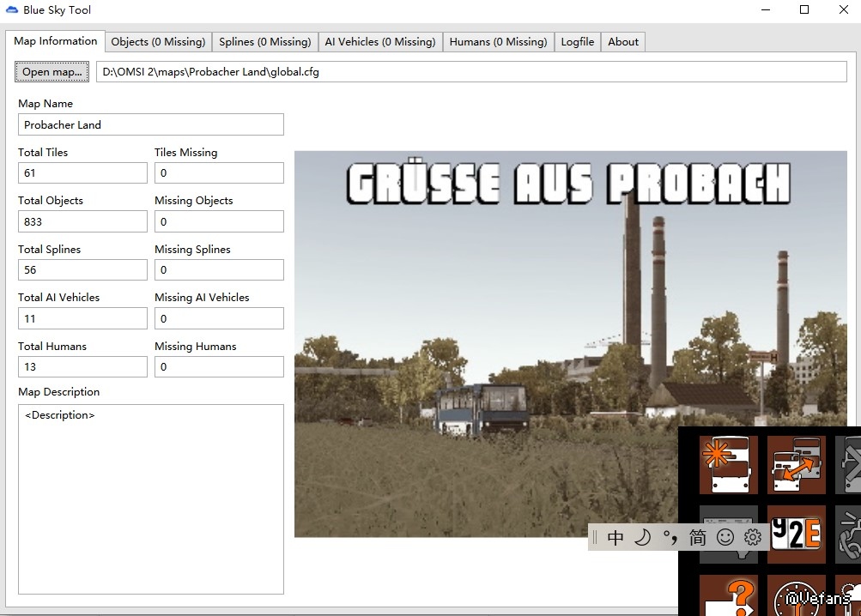Go to the Humans (0 Missing) tab
The image size is (861, 616).
tap(498, 42)
